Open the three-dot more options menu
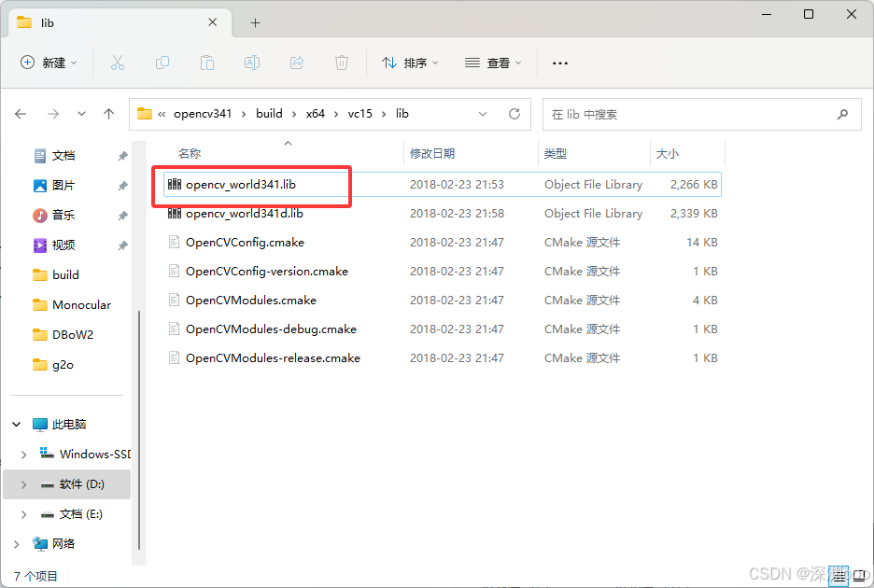874x588 pixels. pyautogui.click(x=559, y=63)
